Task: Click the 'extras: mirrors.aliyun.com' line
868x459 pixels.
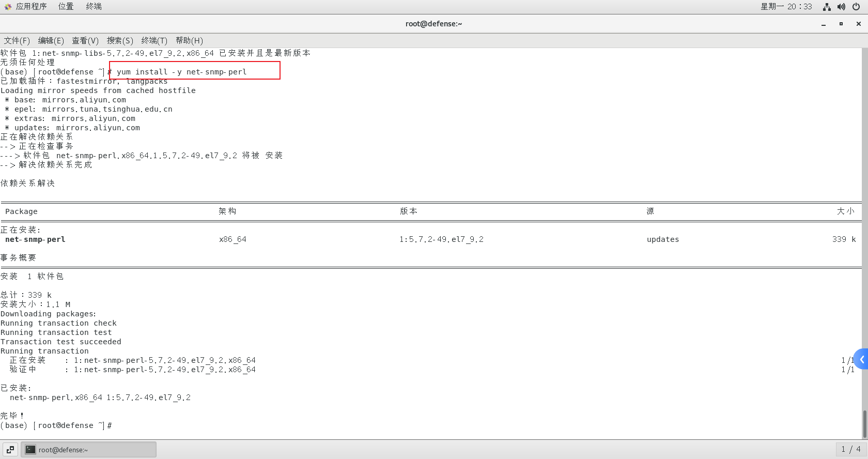Action: click(70, 118)
